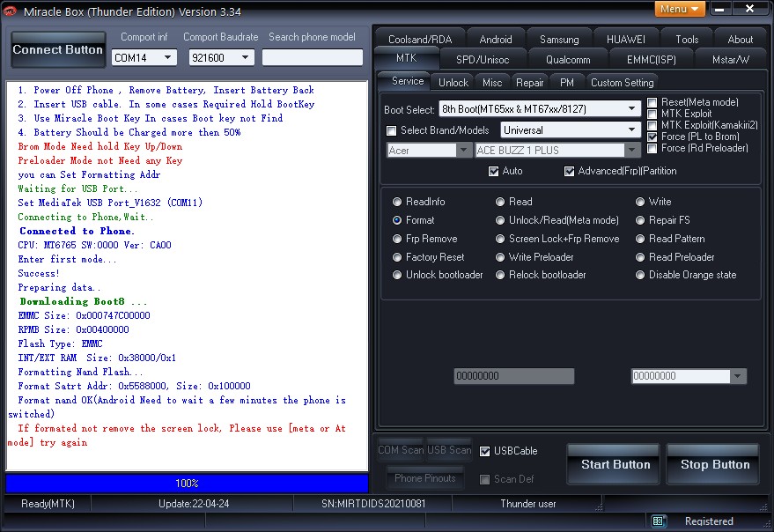
Task: Open the Acer brand dropdown
Action: click(x=463, y=150)
